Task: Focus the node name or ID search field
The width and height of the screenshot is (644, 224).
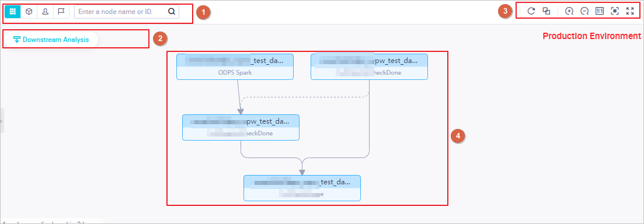Action: [127, 12]
